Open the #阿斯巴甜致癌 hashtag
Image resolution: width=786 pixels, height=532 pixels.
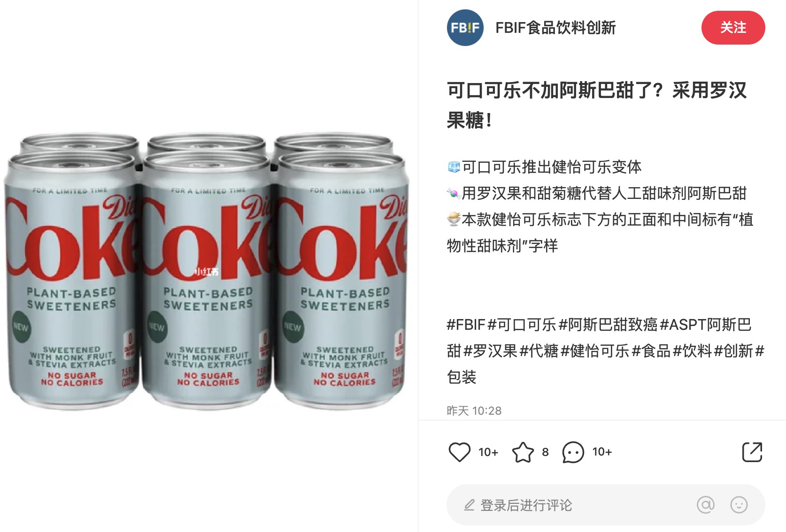(608, 324)
